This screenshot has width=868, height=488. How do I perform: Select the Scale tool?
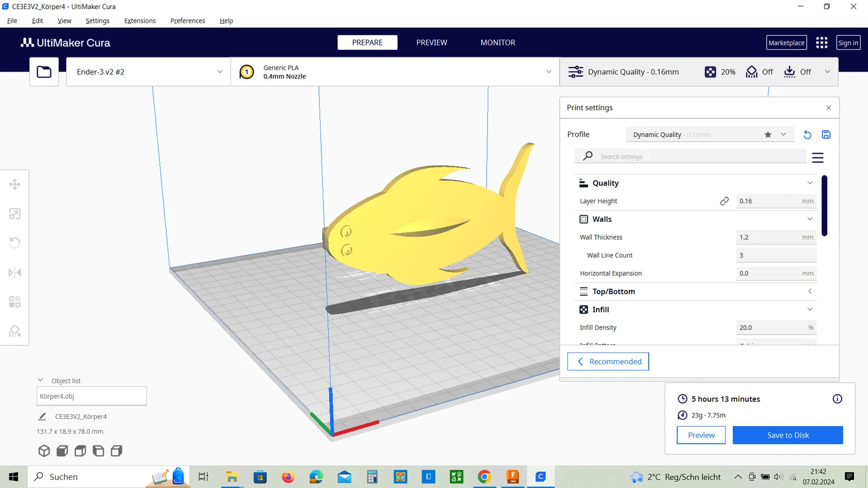tap(15, 214)
